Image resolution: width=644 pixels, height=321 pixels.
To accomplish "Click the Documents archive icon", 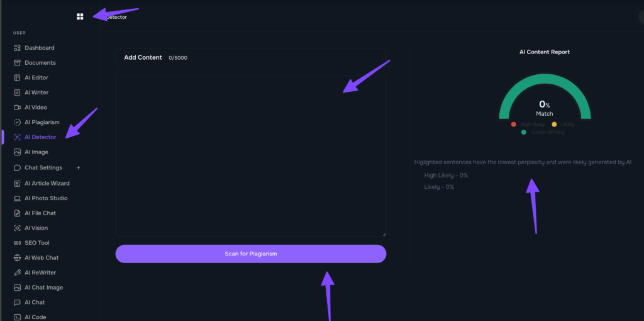I will click(x=18, y=63).
